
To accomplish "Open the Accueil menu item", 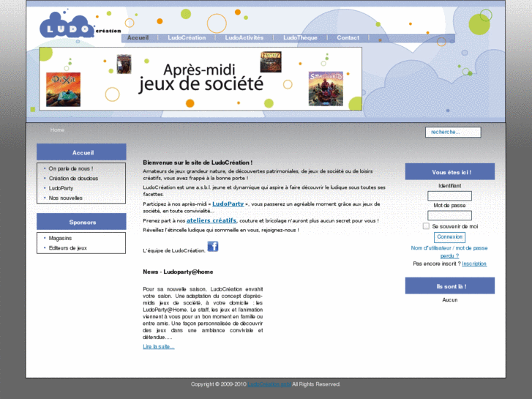I will click(x=138, y=37).
